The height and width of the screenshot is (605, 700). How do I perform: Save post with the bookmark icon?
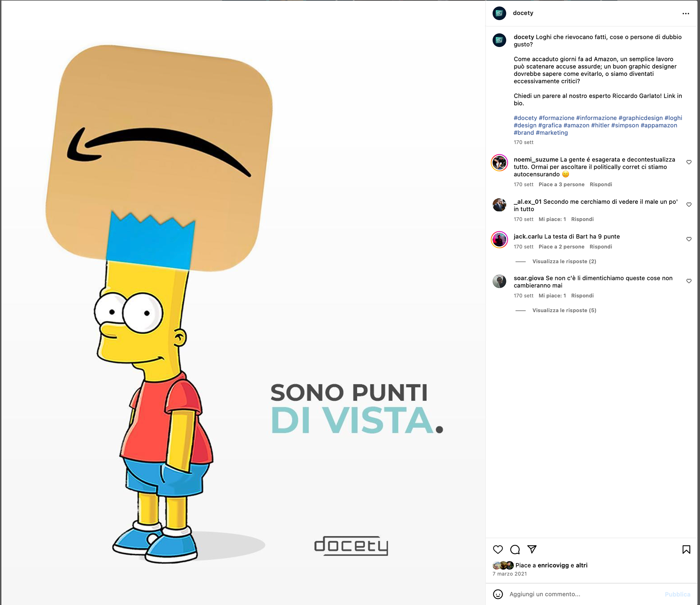pyautogui.click(x=686, y=549)
